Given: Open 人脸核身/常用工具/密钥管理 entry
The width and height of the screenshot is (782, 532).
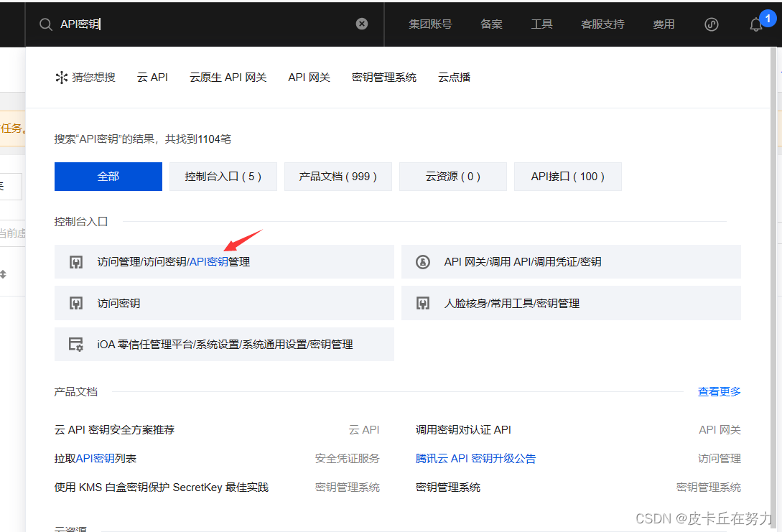Looking at the screenshot, I should coord(571,303).
